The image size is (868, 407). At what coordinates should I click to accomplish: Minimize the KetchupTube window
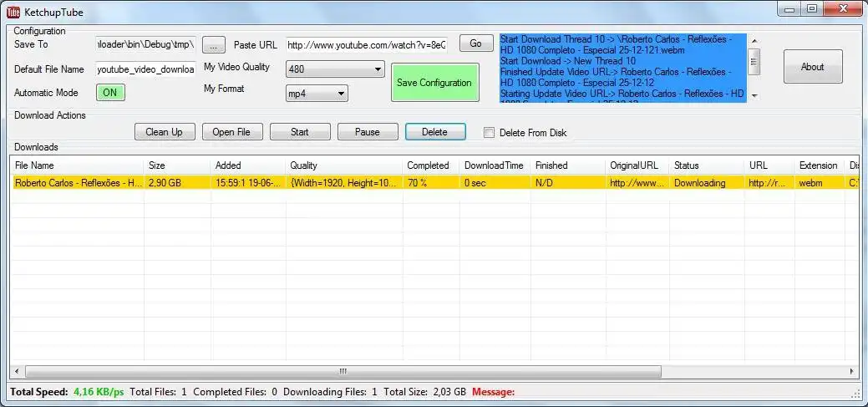(x=789, y=9)
